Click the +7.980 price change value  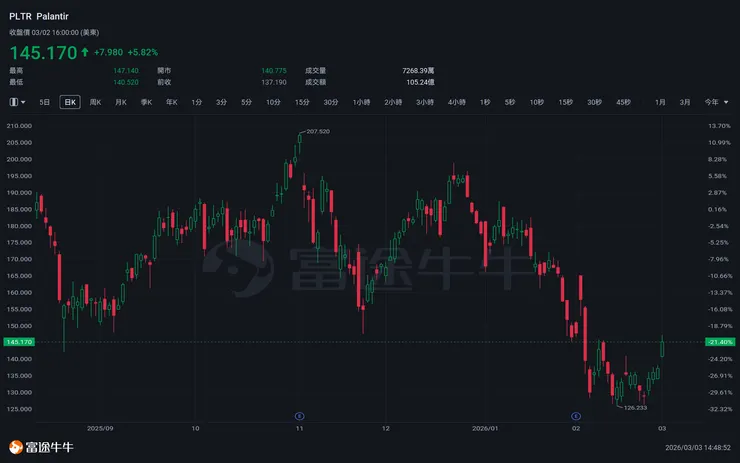(108, 52)
